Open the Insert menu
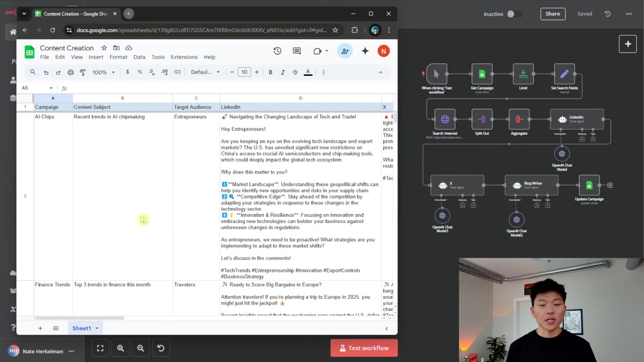The width and height of the screenshot is (644, 362). point(96,57)
